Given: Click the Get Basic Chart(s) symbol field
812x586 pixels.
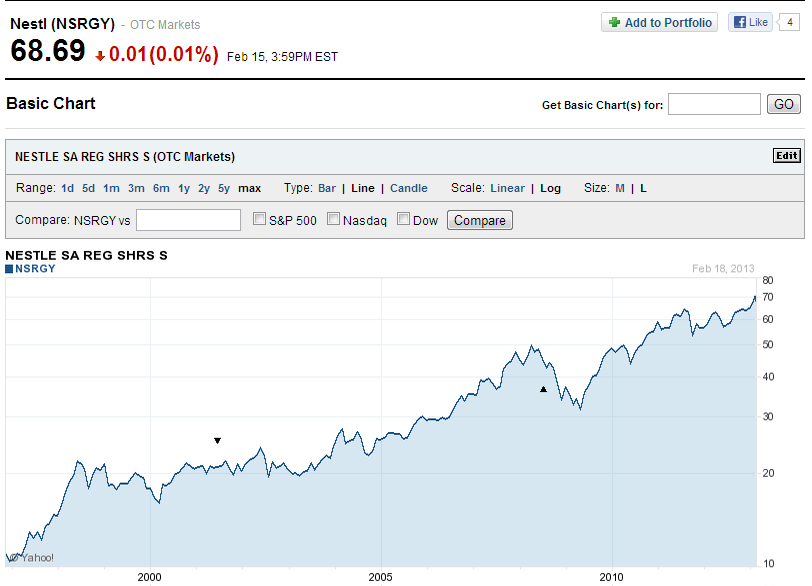Looking at the screenshot, I should pos(714,104).
